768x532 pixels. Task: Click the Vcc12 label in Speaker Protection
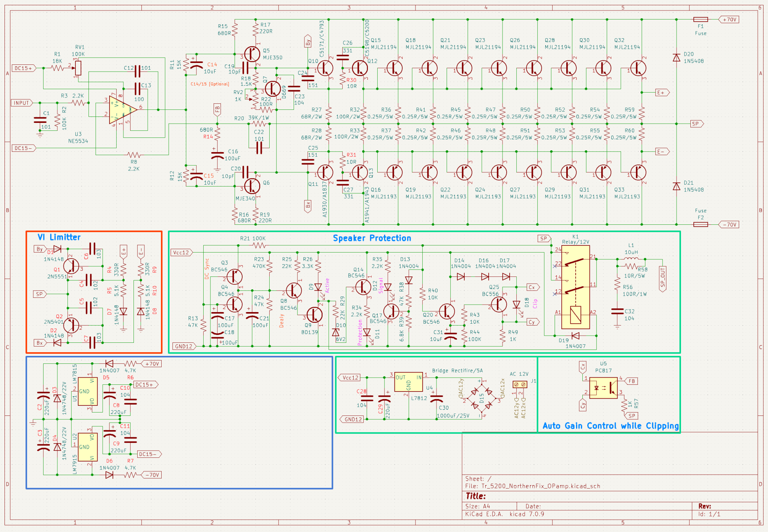pos(182,253)
